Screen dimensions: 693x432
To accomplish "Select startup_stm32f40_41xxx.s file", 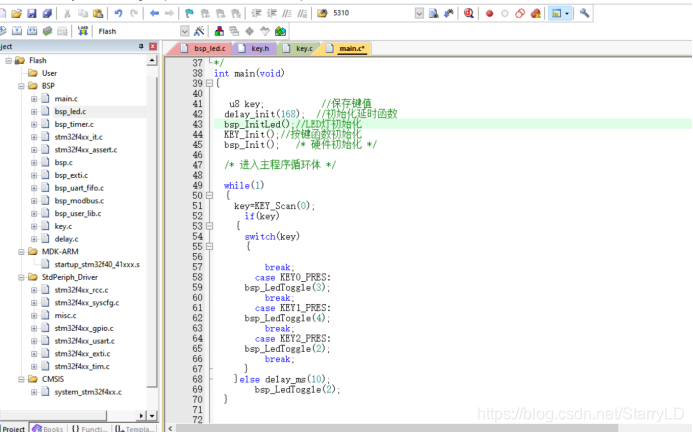I will click(97, 264).
